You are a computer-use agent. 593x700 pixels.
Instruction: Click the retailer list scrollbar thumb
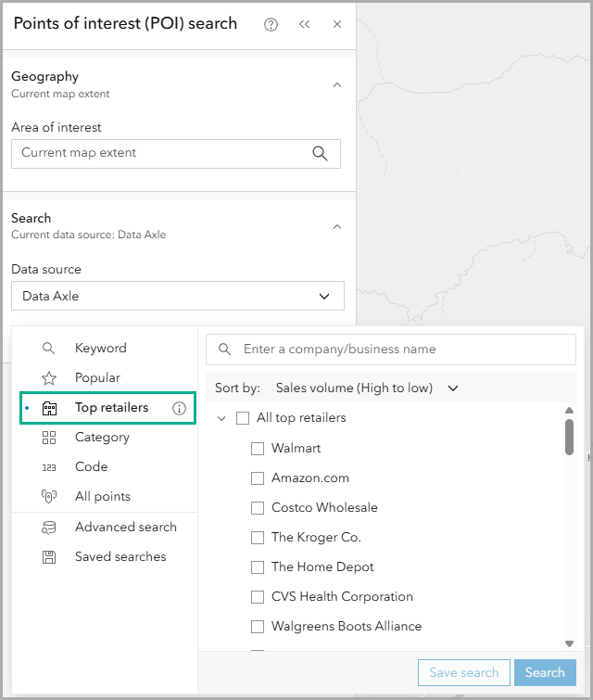pos(569,437)
